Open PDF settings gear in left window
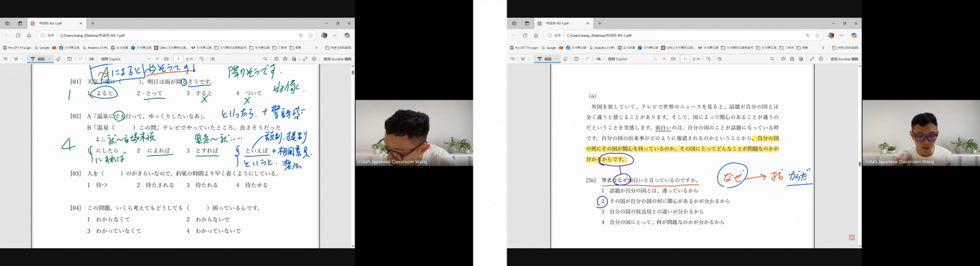980x266 pixels. [314, 59]
